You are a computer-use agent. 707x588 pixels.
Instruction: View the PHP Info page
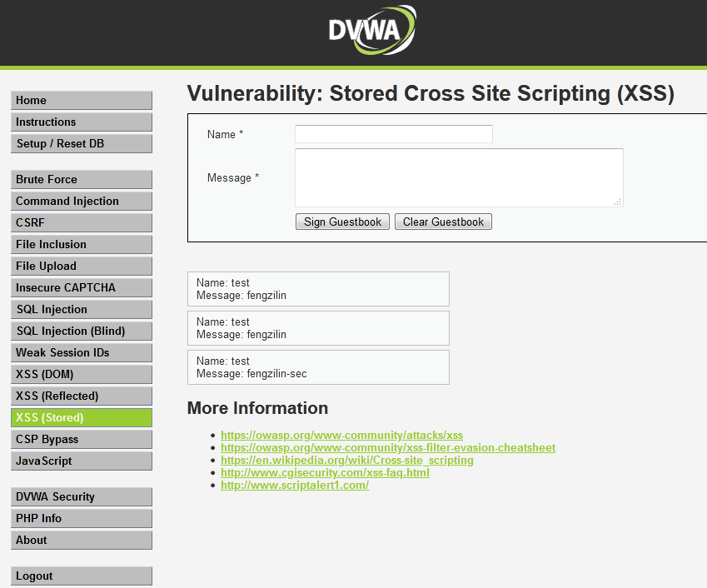pyautogui.click(x=82, y=519)
